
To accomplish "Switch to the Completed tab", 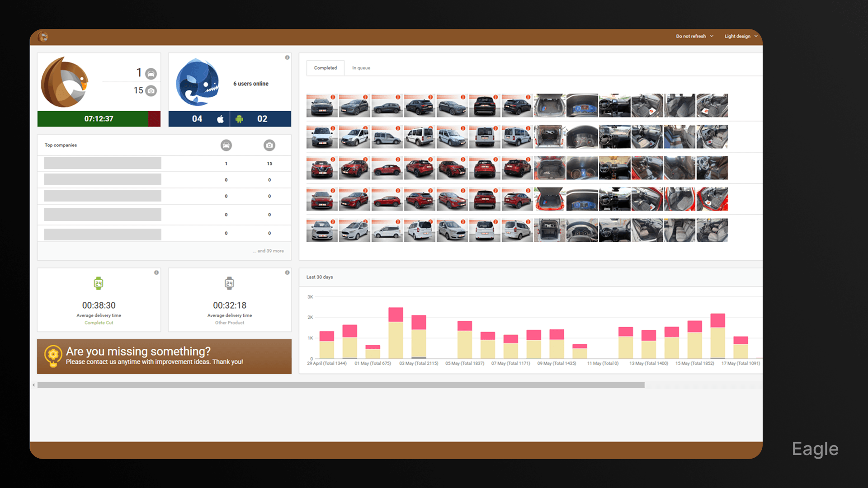I will pyautogui.click(x=325, y=68).
